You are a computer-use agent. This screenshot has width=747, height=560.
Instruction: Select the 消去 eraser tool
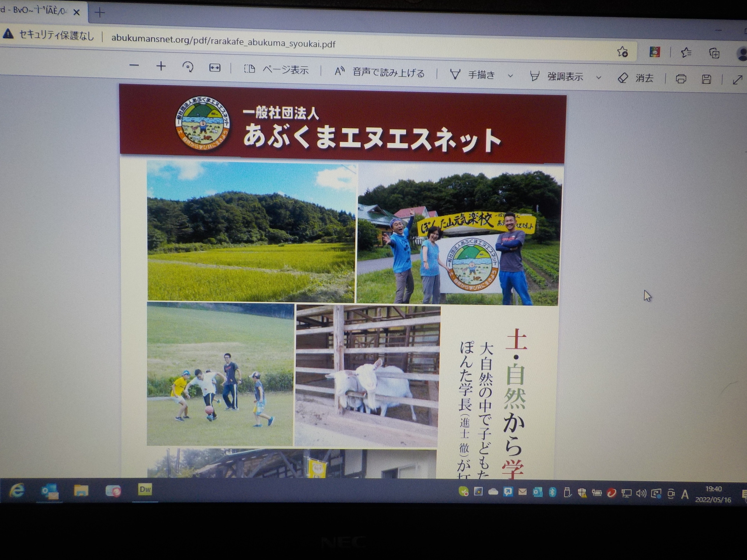[x=635, y=78]
